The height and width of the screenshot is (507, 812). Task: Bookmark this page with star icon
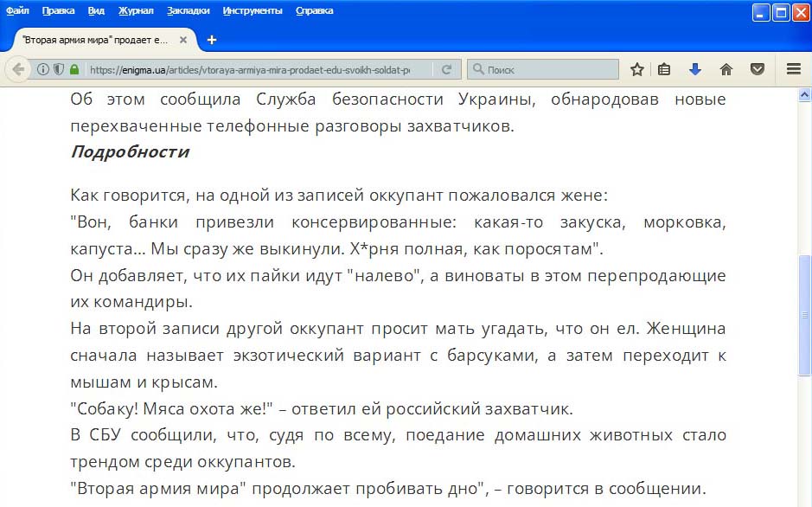pyautogui.click(x=637, y=69)
